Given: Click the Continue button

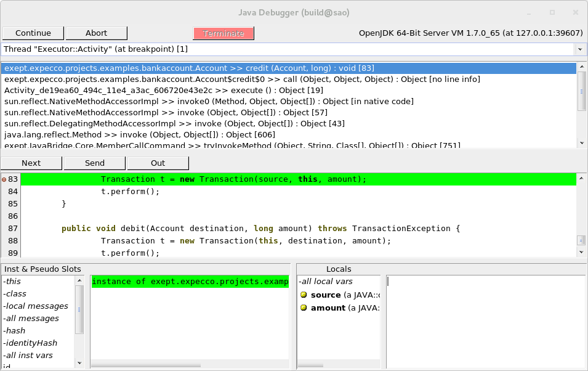Looking at the screenshot, I should pyautogui.click(x=33, y=33).
